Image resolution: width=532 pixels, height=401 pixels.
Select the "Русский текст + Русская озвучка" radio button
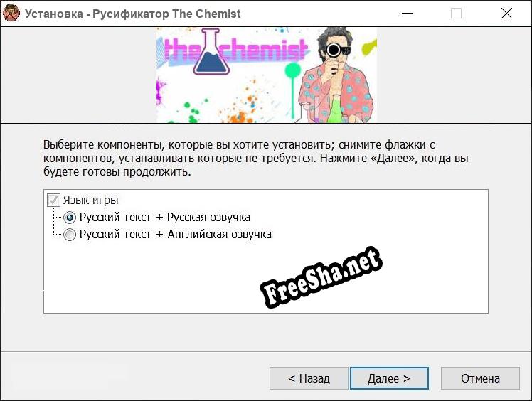(70, 218)
